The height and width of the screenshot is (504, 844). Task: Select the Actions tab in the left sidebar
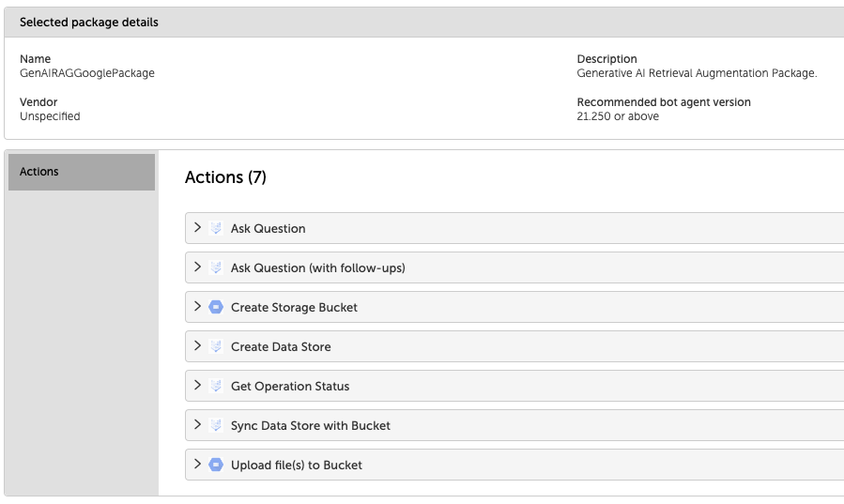(82, 172)
